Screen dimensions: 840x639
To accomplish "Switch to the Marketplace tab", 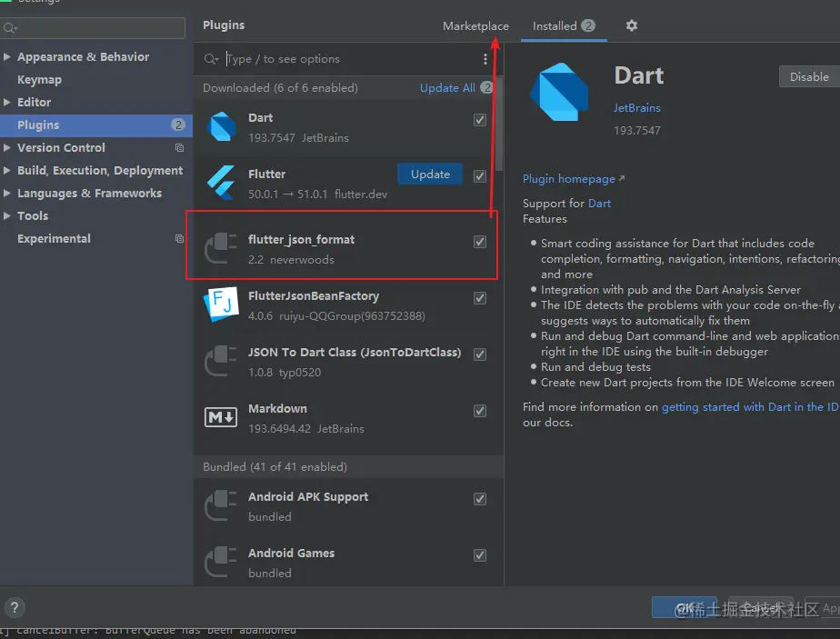I will [x=475, y=25].
